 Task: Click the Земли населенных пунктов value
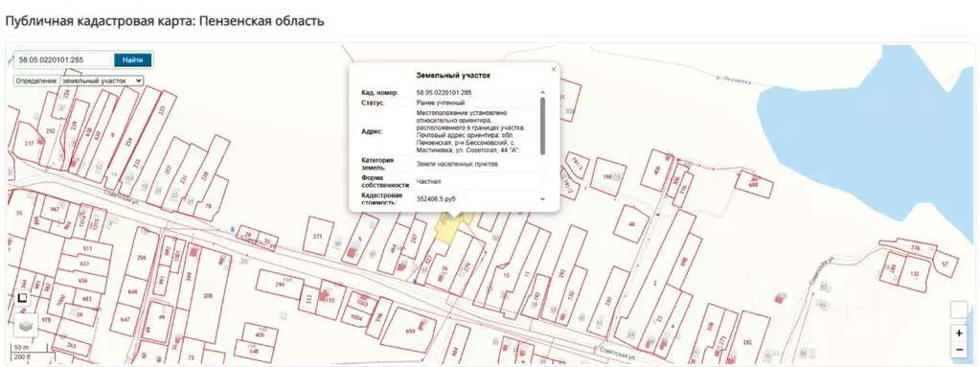(457, 164)
